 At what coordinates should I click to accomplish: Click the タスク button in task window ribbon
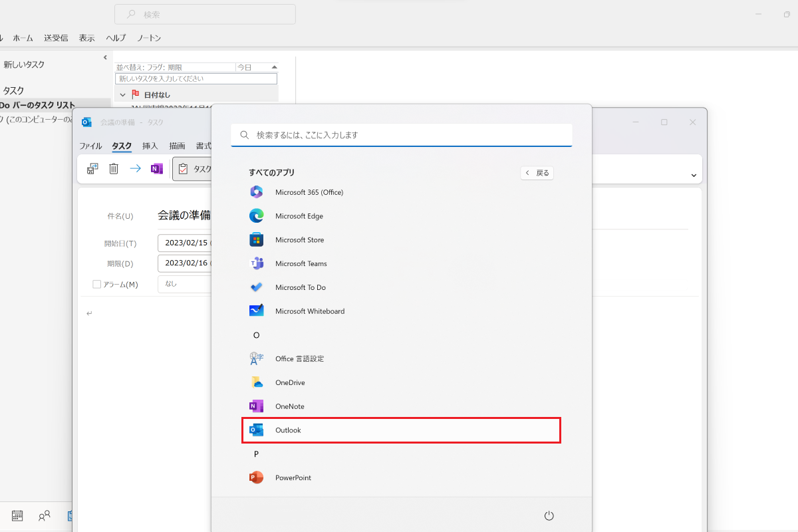193,169
